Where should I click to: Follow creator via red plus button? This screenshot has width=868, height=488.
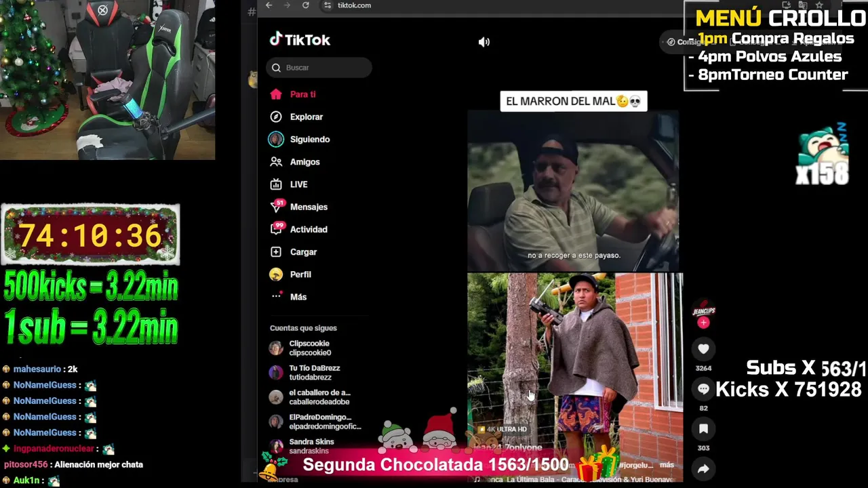click(703, 323)
